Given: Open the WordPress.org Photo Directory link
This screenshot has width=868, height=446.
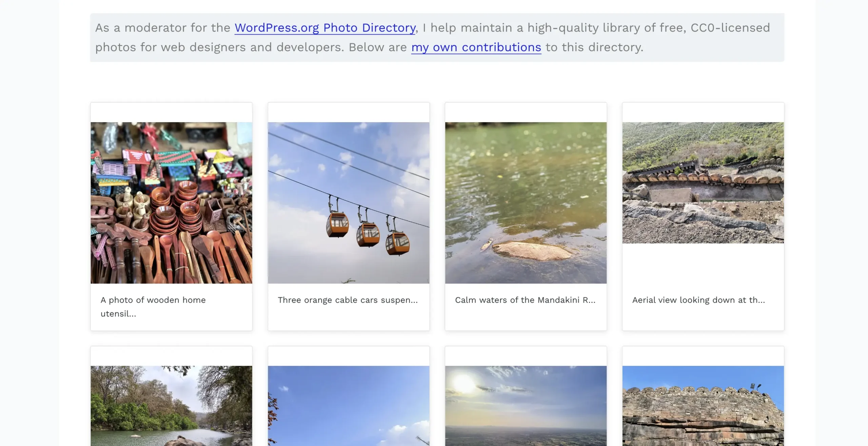Looking at the screenshot, I should (325, 28).
